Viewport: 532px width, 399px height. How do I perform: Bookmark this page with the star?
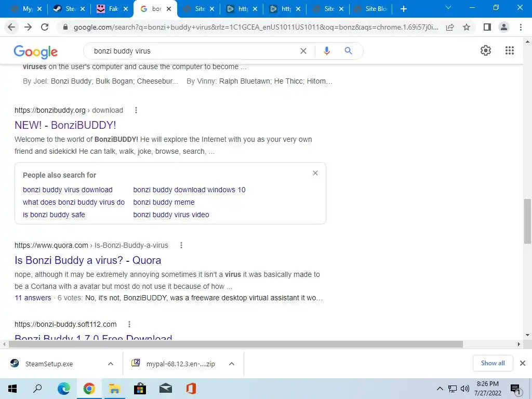click(x=467, y=27)
